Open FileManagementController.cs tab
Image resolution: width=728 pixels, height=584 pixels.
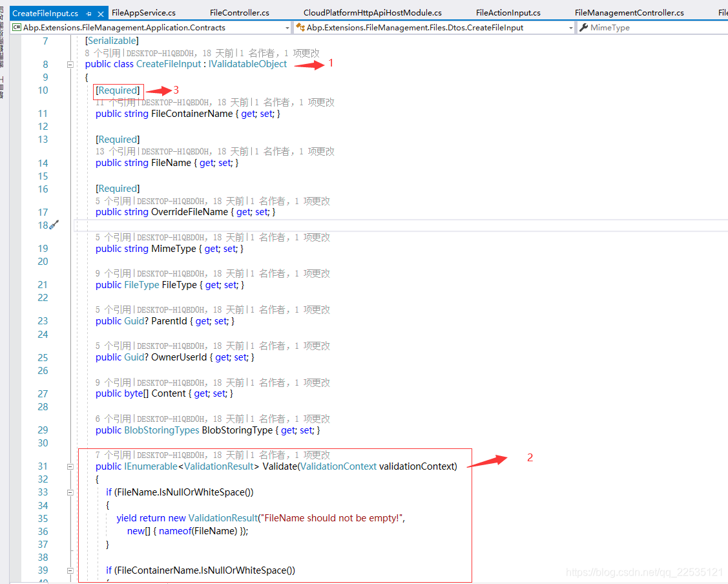pos(629,13)
